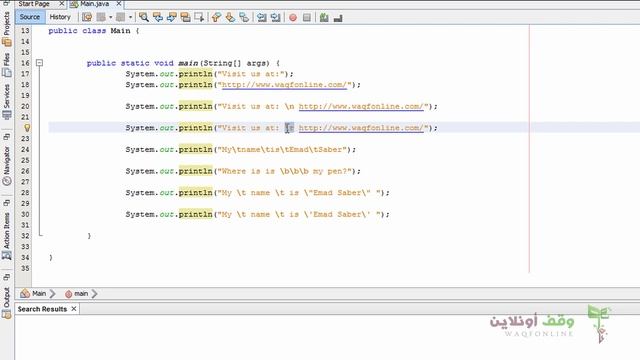Screen dimensions: 640x360
Task: Click the Forward navigation toolbar icon
Action: pyautogui.click(x=120, y=17)
